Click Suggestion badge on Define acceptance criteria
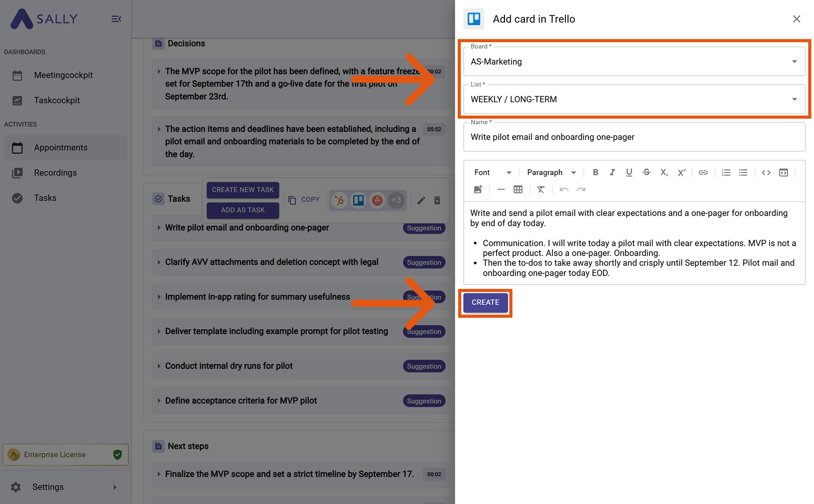 pos(424,401)
